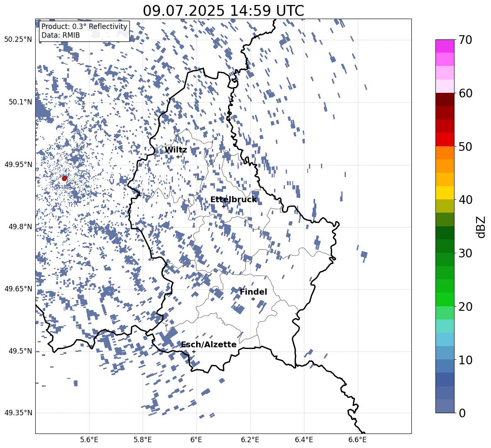491x448 pixels.
Task: Click the dark red colorbar segment below 60
Action: 445,100
